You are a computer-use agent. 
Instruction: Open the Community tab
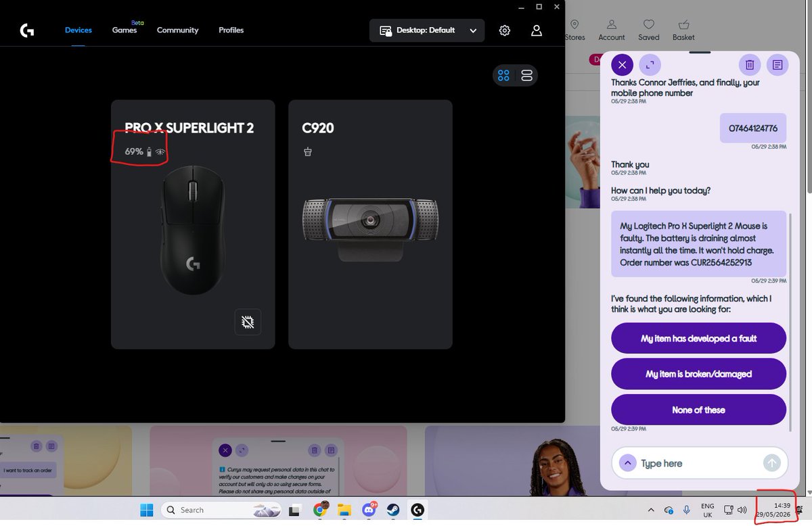[x=177, y=30]
